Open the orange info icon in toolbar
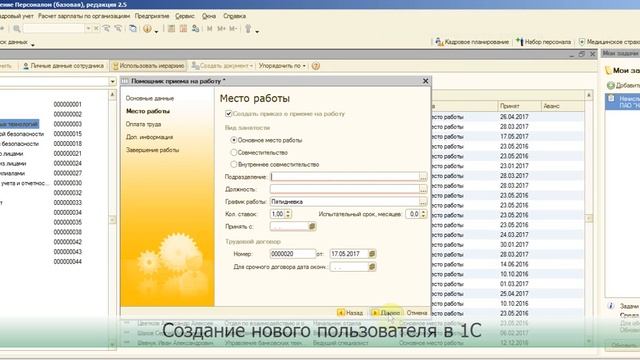 coord(147,29)
